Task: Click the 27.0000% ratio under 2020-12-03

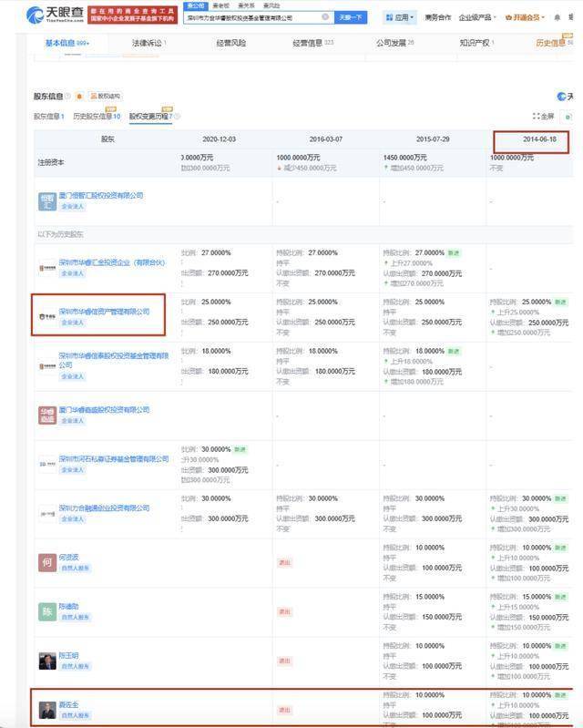Action: pos(216,253)
